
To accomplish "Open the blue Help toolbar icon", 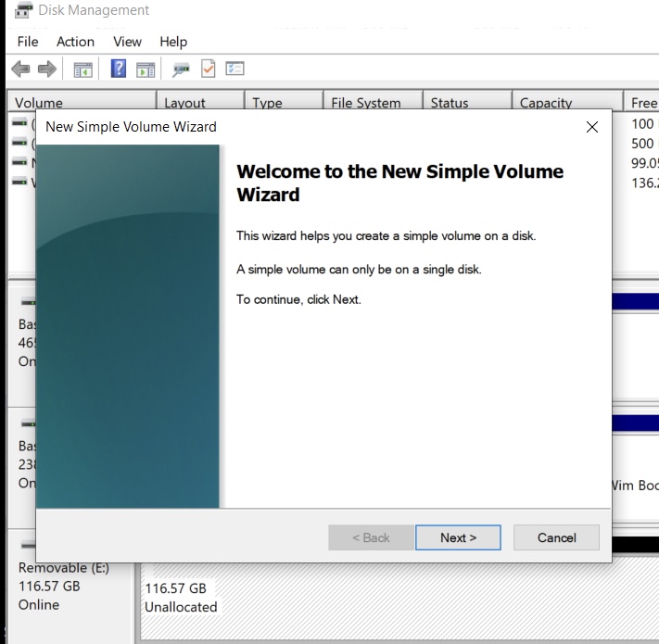I will pyautogui.click(x=119, y=69).
